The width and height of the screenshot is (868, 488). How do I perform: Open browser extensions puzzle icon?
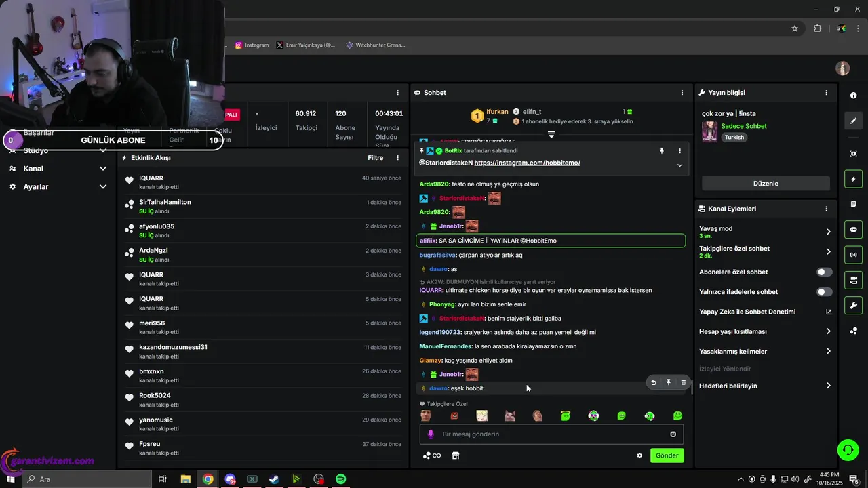click(x=818, y=28)
